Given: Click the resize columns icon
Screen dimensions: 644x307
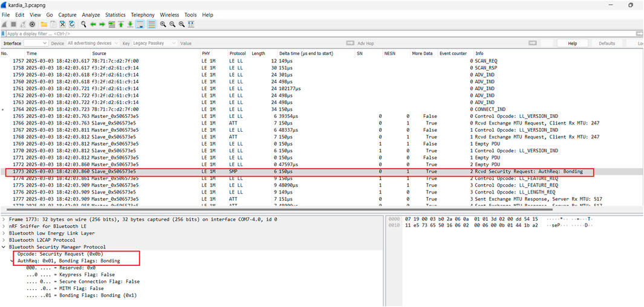Looking at the screenshot, I should coord(191,24).
